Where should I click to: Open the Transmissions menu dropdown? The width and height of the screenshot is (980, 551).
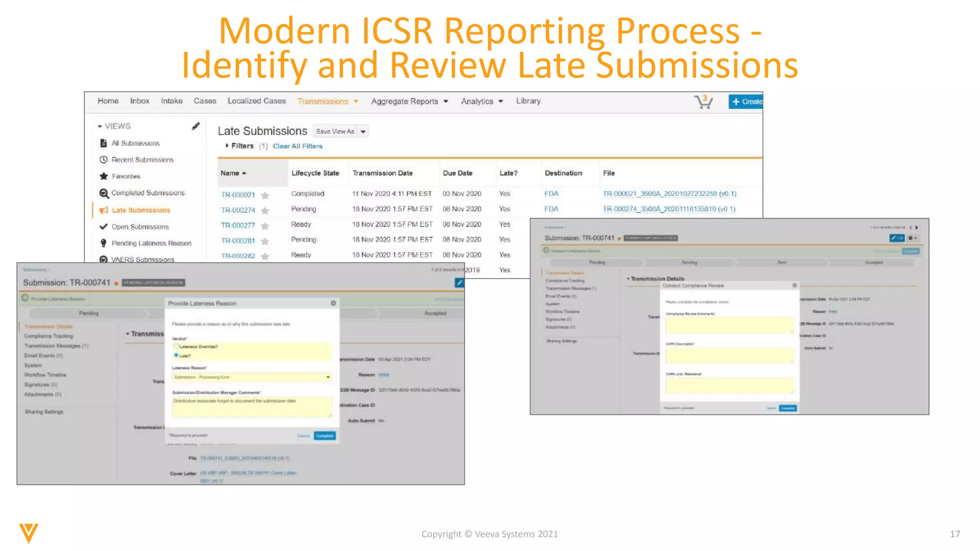tap(356, 101)
